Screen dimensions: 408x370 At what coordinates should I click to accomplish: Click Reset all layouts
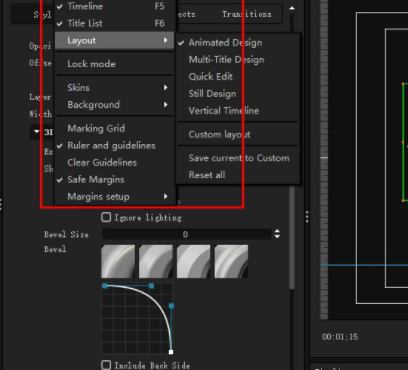pos(238,175)
